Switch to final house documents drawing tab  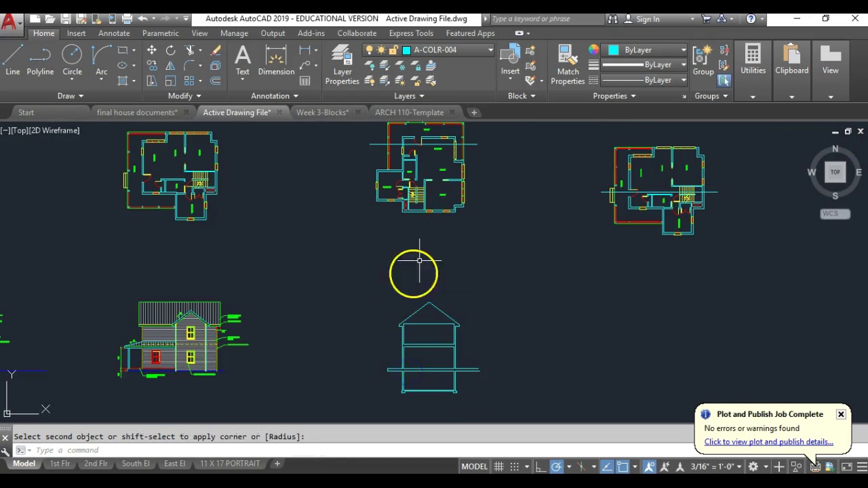pos(137,113)
